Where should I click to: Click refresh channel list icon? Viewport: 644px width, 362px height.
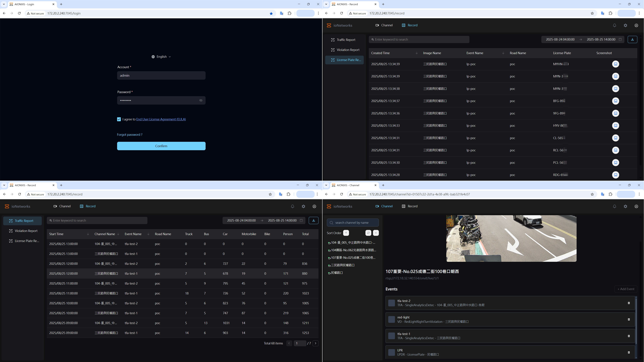point(368,233)
